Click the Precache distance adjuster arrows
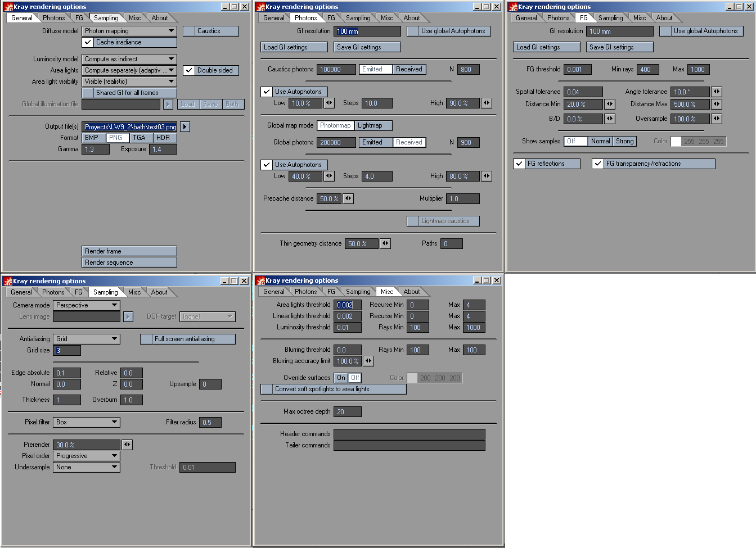Screen dimensions: 756x548 coord(348,198)
